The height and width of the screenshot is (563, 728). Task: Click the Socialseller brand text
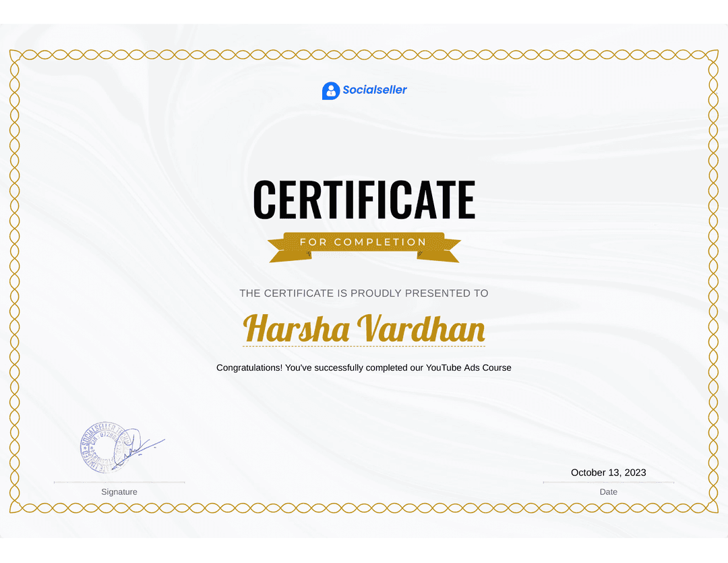point(375,90)
